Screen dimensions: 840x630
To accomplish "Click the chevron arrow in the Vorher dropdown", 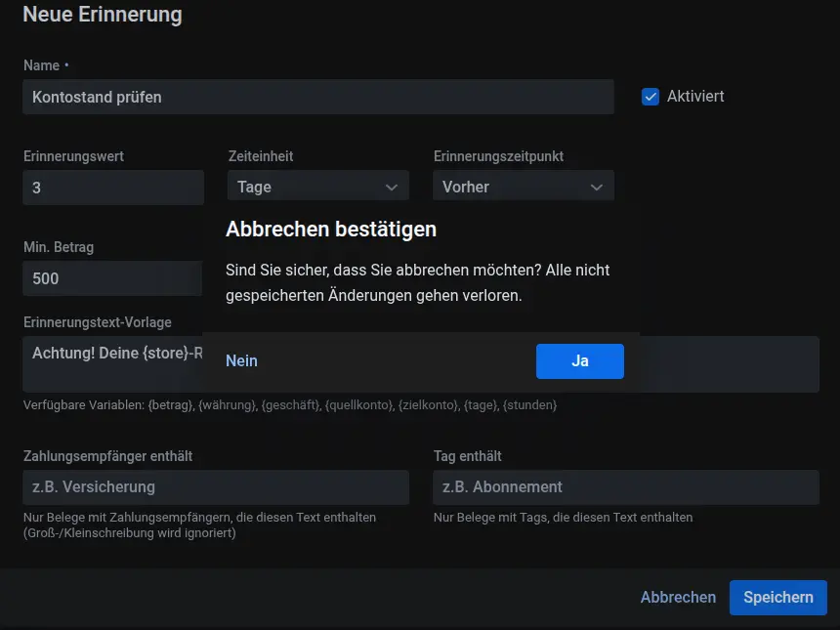I will click(597, 188).
